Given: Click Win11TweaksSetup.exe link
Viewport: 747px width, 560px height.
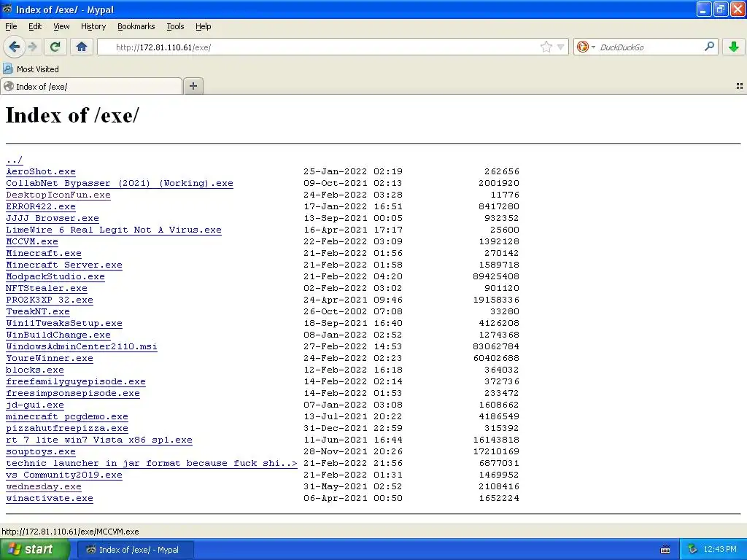Looking at the screenshot, I should click(x=64, y=323).
